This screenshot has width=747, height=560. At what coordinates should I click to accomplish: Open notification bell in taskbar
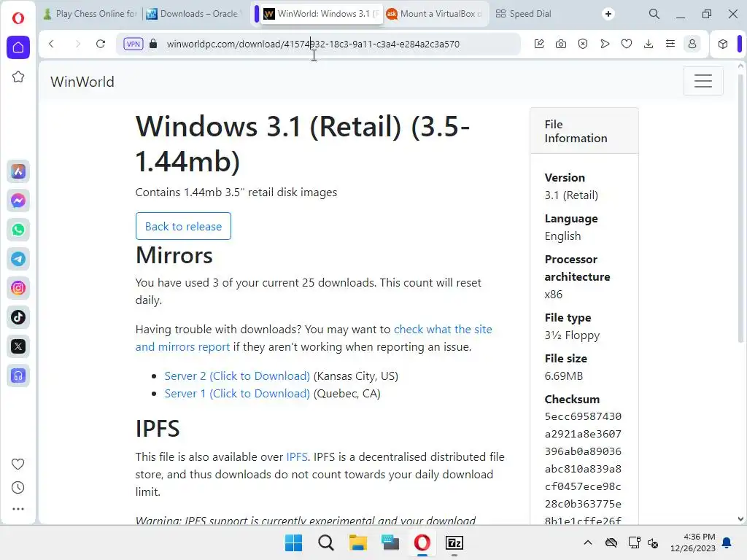tap(727, 542)
